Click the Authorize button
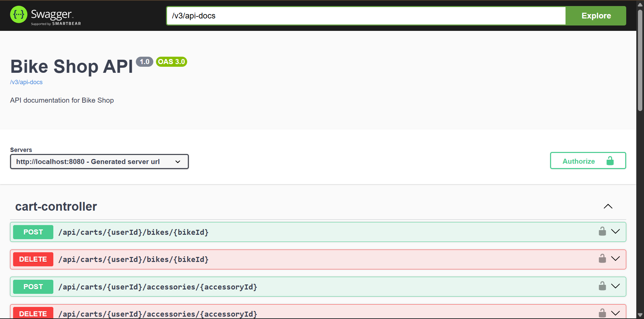 pos(579,161)
